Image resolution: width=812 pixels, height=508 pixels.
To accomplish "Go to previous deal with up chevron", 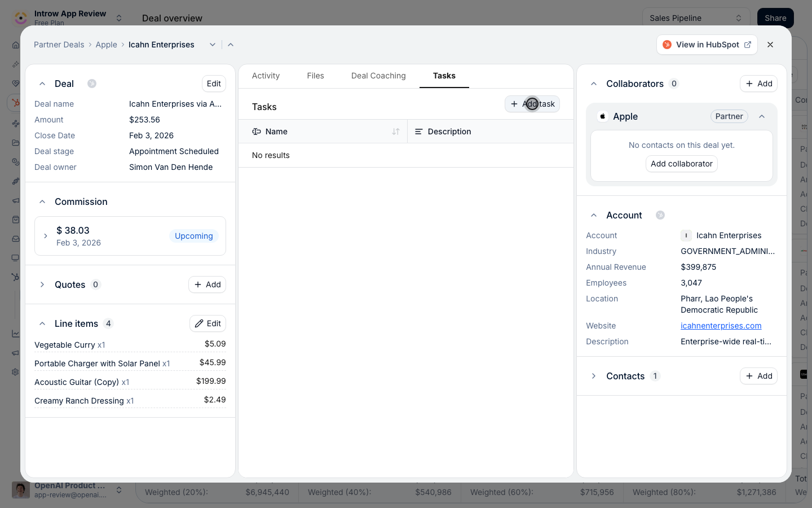I will [x=231, y=45].
